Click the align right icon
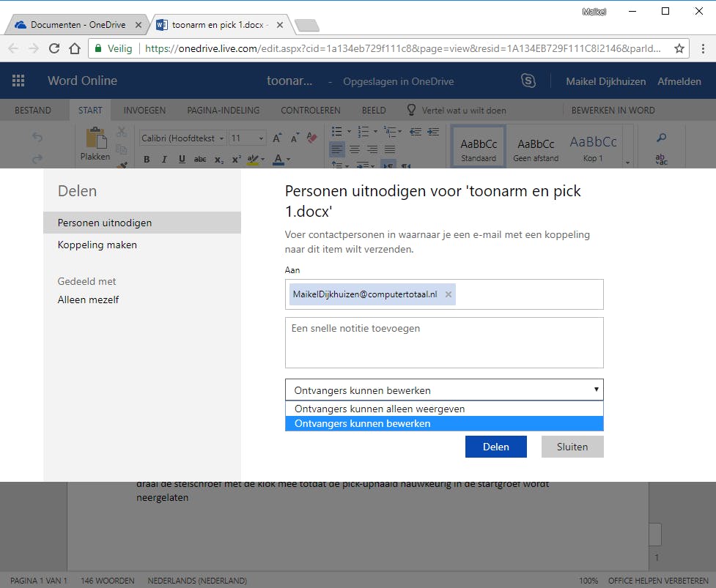Image resolution: width=716 pixels, height=588 pixels. [x=372, y=149]
